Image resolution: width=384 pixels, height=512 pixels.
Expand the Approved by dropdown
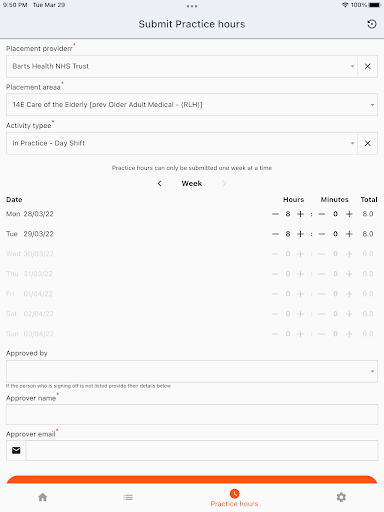pos(192,371)
